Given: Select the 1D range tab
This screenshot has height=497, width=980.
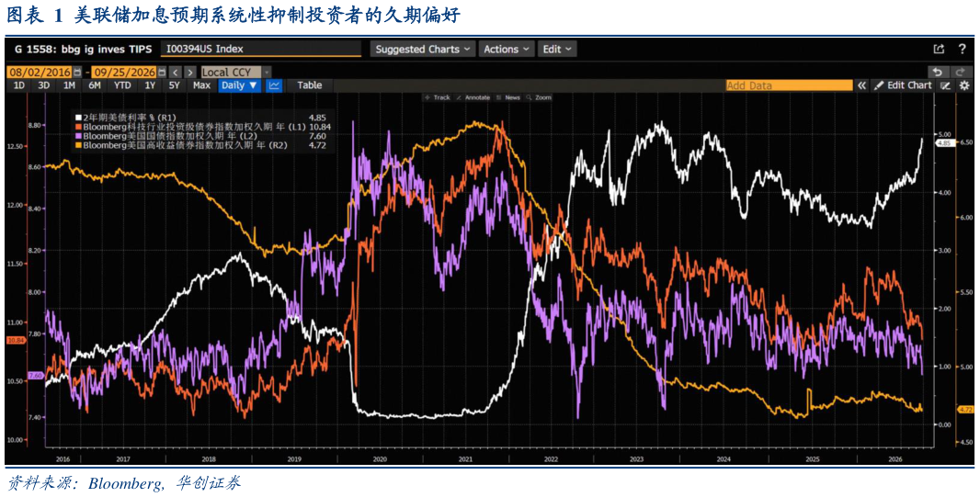Looking at the screenshot, I should (19, 85).
